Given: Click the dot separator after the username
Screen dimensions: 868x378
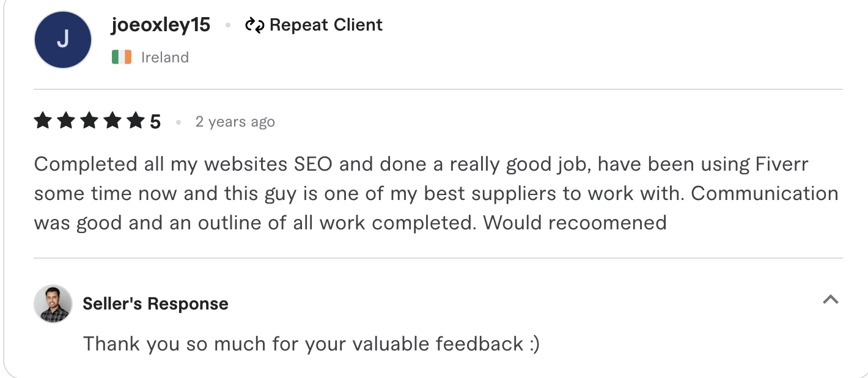Looking at the screenshot, I should [x=229, y=25].
